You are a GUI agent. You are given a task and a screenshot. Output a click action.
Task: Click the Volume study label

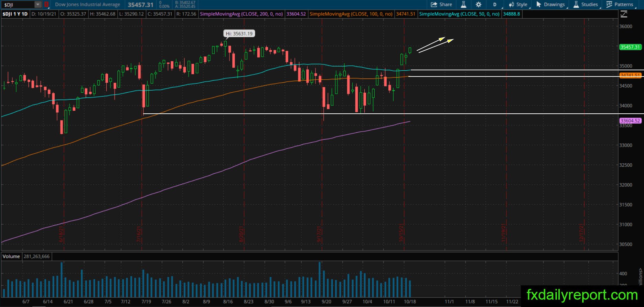click(11, 256)
